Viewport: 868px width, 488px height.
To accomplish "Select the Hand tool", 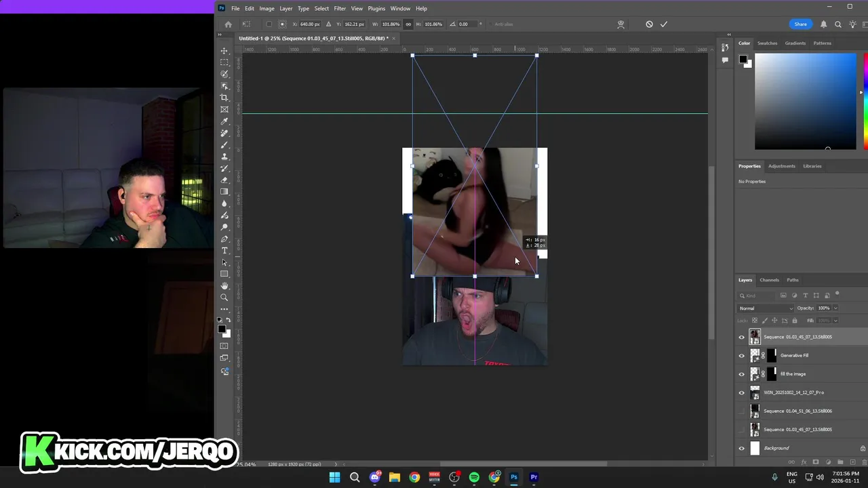I will pos(224,286).
